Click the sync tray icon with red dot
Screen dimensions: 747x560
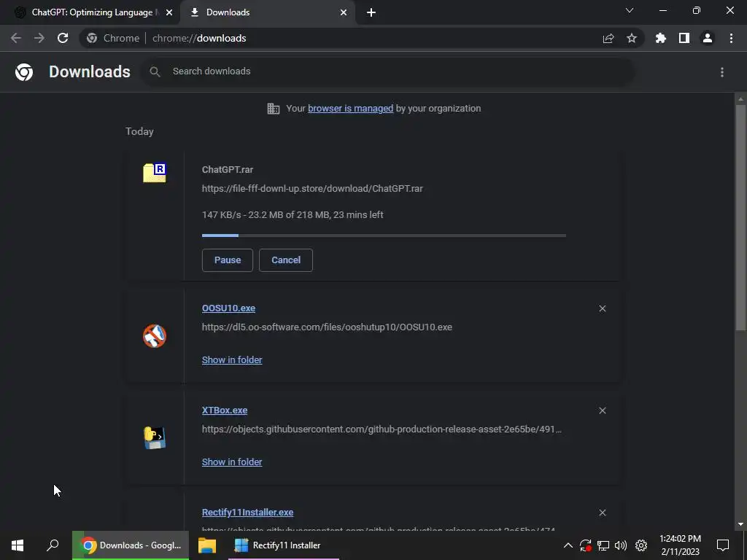point(586,545)
